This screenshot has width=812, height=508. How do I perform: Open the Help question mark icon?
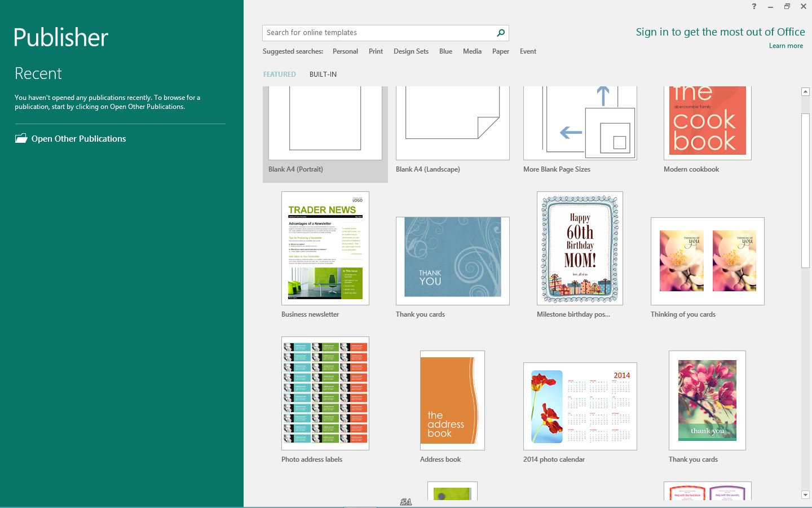[x=754, y=6]
